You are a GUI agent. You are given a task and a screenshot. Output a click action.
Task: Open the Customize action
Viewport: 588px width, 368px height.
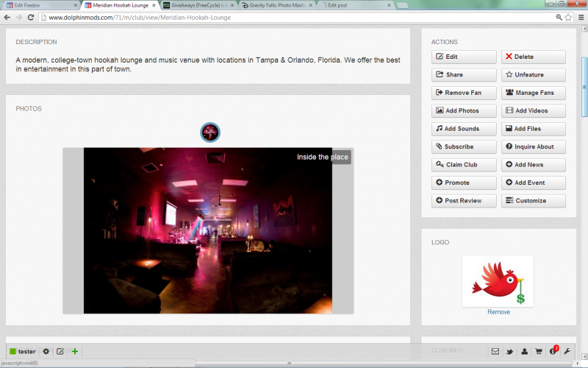pyautogui.click(x=534, y=201)
